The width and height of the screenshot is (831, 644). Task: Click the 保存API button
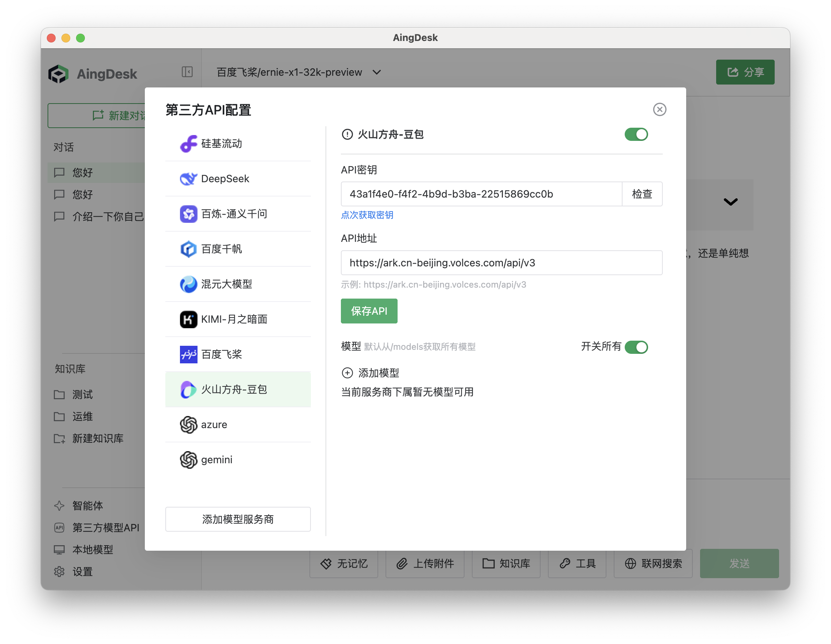tap(369, 311)
